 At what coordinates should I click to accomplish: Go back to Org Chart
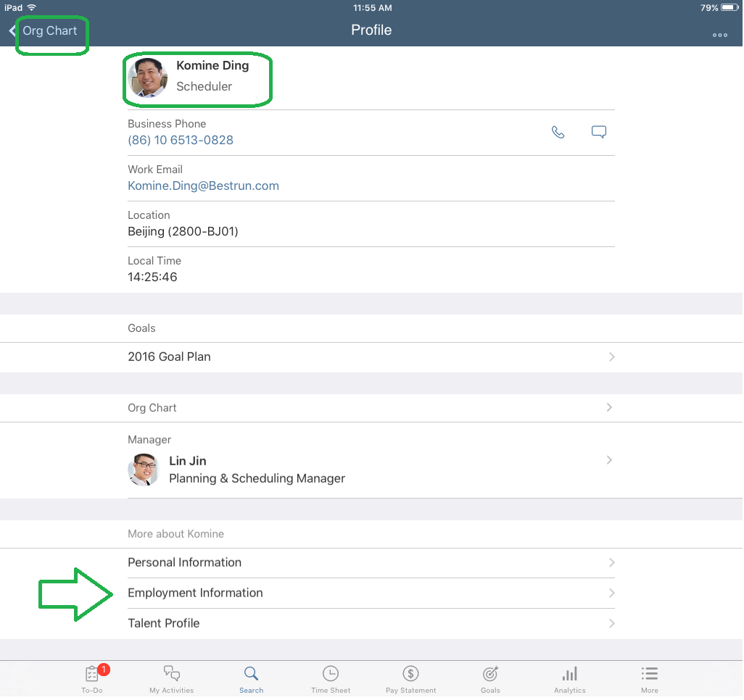(x=50, y=31)
